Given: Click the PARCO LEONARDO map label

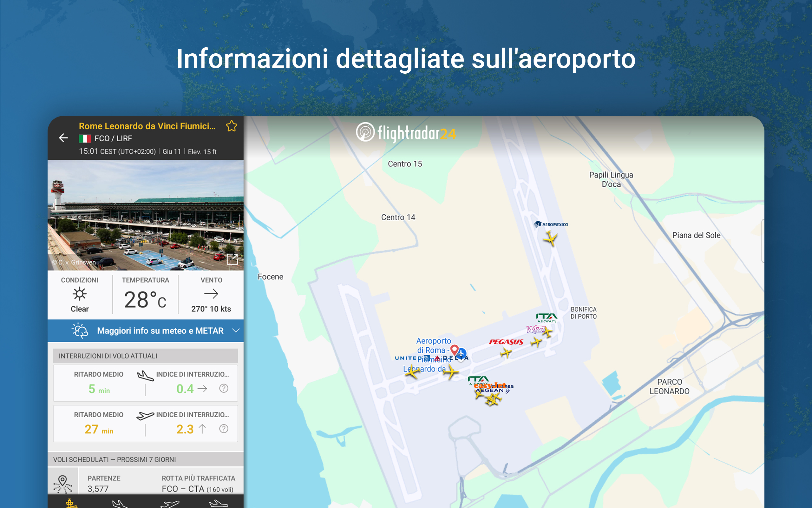Looking at the screenshot, I should [669, 386].
